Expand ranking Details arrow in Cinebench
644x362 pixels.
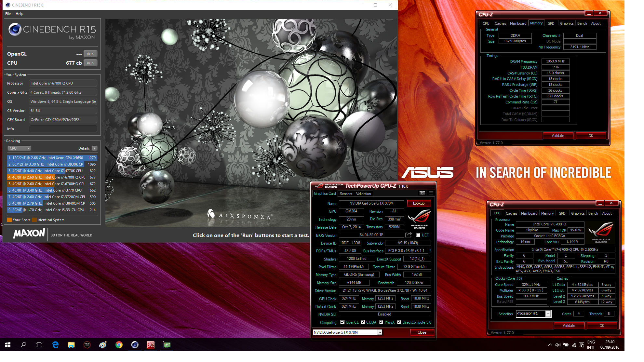(95, 148)
